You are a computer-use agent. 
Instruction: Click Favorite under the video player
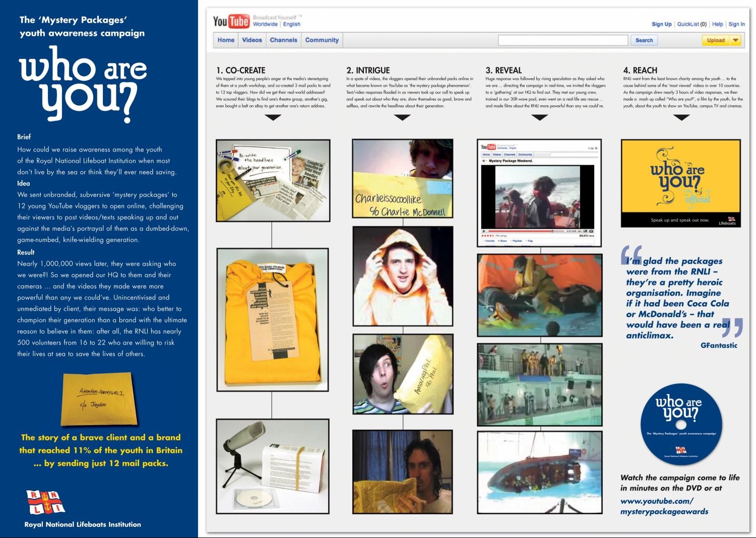[x=489, y=241]
